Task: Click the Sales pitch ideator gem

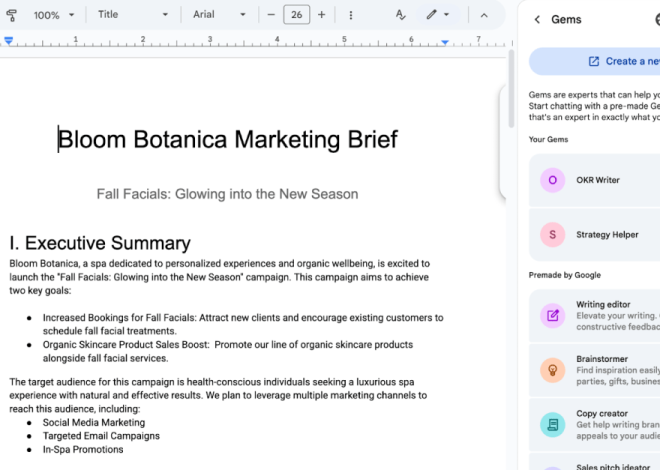Action: 594,462
